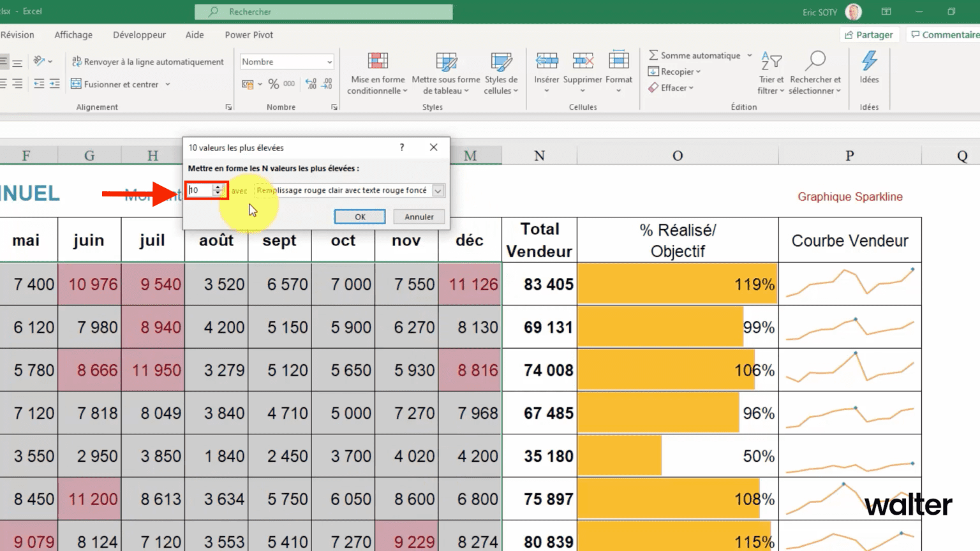Click the ribbon display options icon
Screen dimensions: 980x551
886,11
